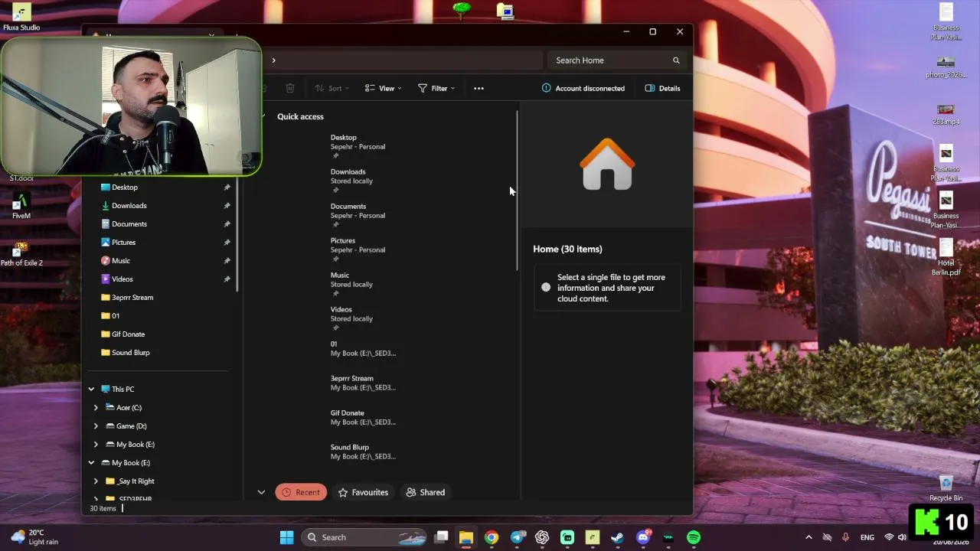Open Task View on the taskbar
Viewport: 980px width, 551px height.
click(x=441, y=537)
